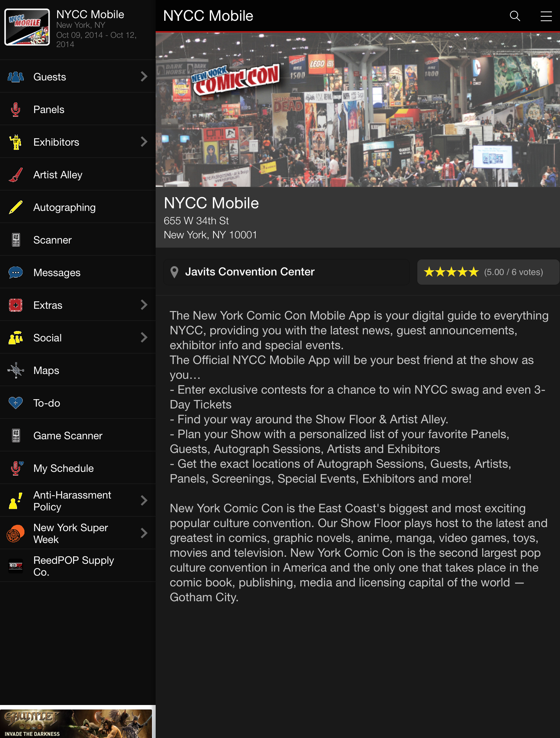Select the My Schedule entry

(78, 468)
